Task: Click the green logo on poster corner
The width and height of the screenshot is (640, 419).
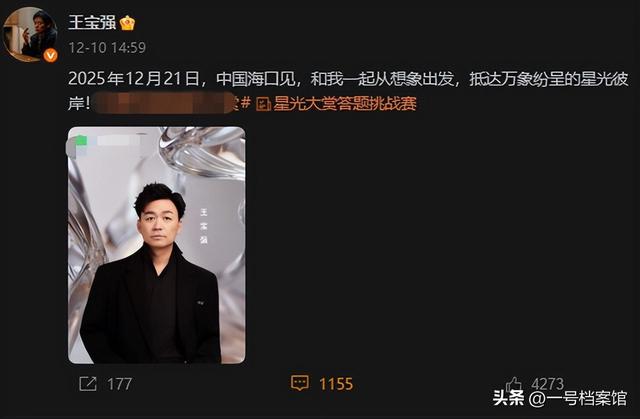Action: (81, 141)
